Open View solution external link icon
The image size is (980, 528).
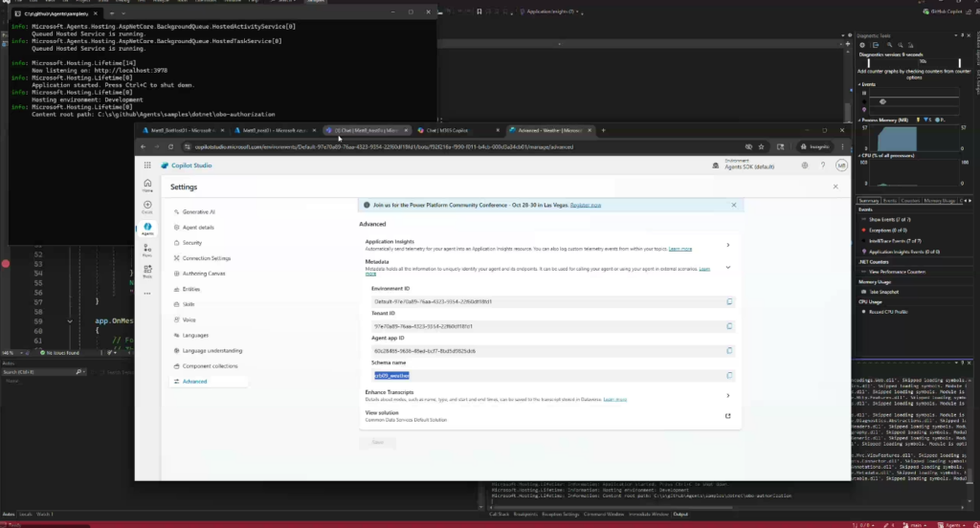[727, 416]
